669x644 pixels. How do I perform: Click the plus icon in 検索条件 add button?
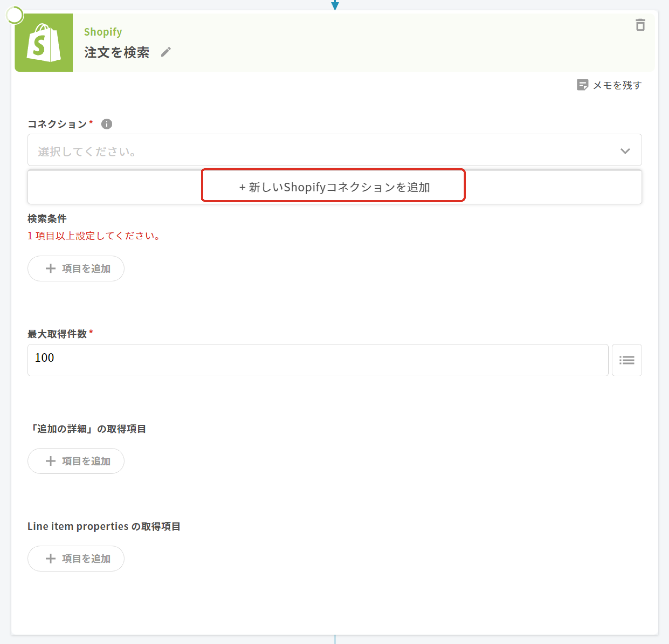tap(50, 269)
